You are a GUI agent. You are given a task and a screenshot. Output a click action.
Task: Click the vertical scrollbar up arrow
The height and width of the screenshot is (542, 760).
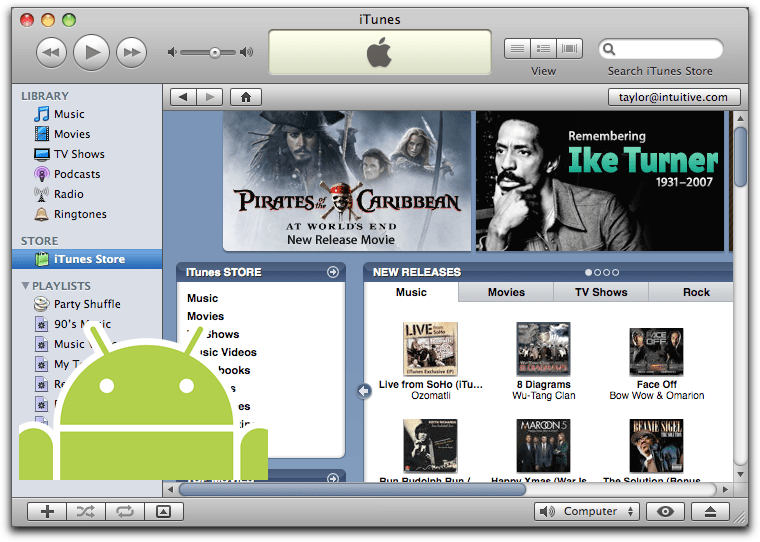pos(740,118)
